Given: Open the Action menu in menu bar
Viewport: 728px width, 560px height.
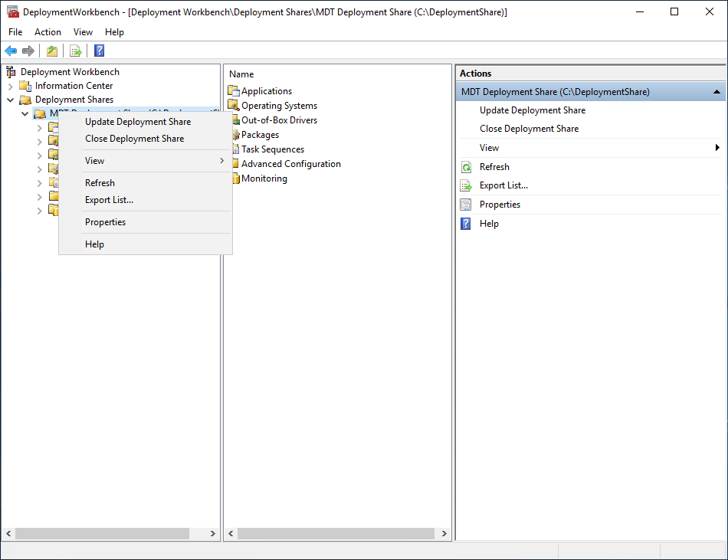Looking at the screenshot, I should pyautogui.click(x=48, y=32).
